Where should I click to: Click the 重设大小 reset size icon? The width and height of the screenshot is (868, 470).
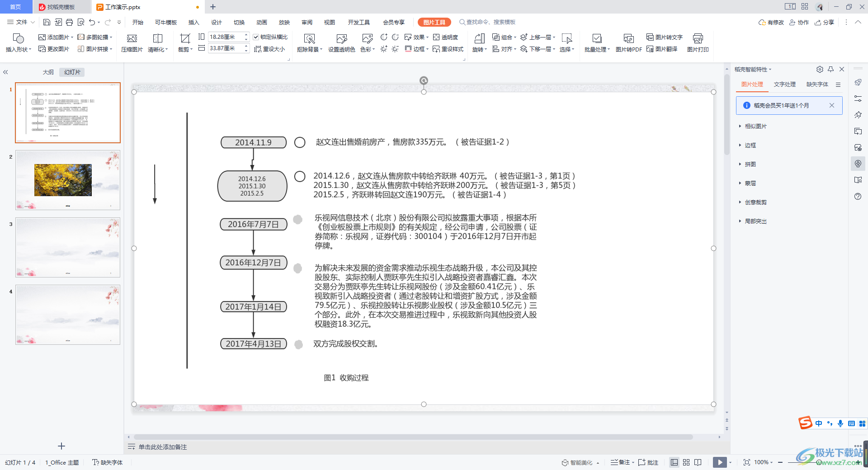pos(269,49)
